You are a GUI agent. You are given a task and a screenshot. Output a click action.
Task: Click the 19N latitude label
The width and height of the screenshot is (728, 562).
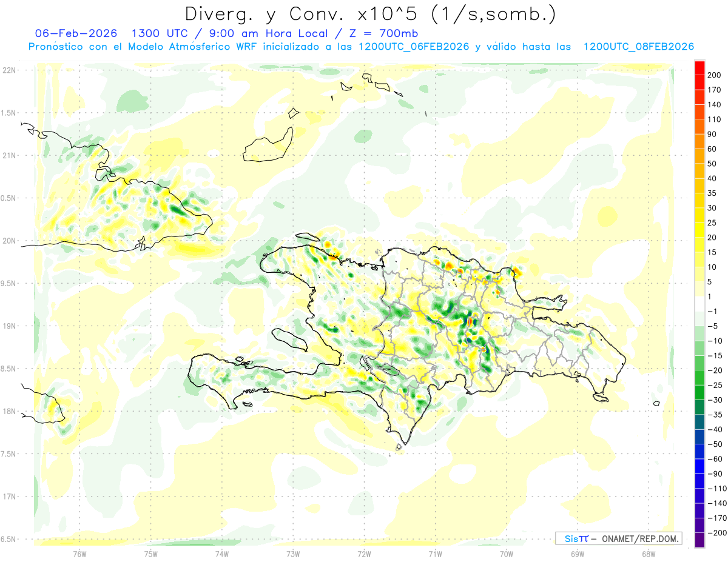[x=9, y=326]
